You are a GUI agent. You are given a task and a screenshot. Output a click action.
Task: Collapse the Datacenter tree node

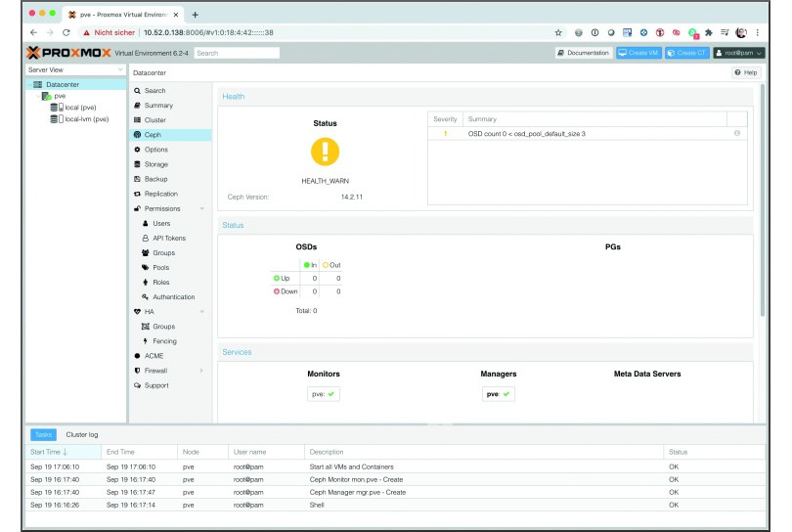coord(29,84)
